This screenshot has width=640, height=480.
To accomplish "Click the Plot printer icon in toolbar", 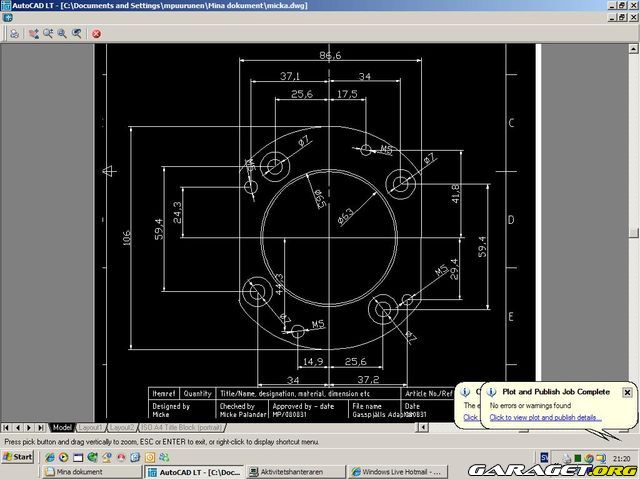I will 15,33.
